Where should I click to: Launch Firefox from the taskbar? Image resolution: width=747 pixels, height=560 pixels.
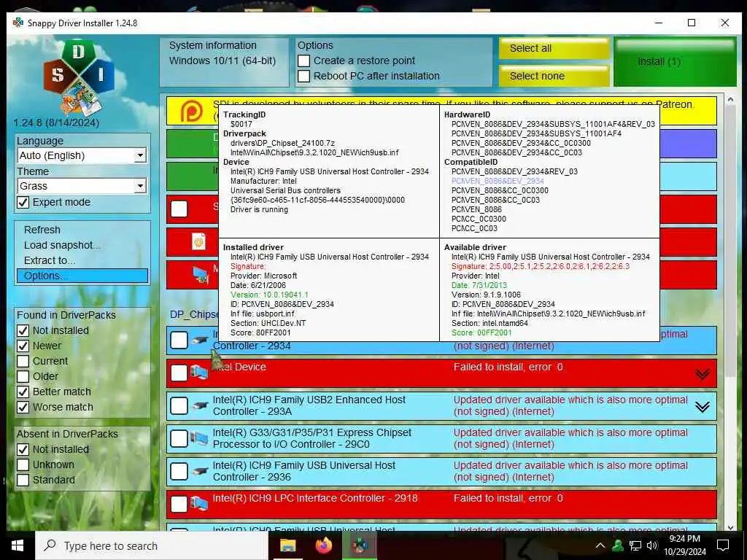coord(324,545)
